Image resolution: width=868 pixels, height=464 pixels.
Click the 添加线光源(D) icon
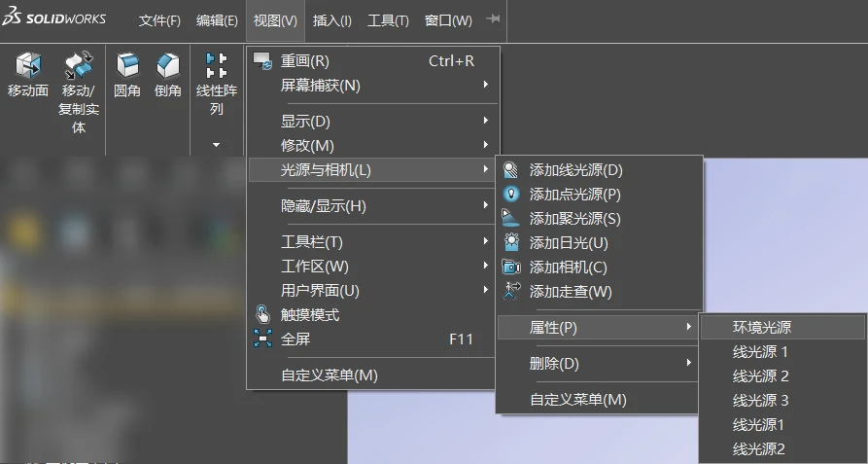510,169
